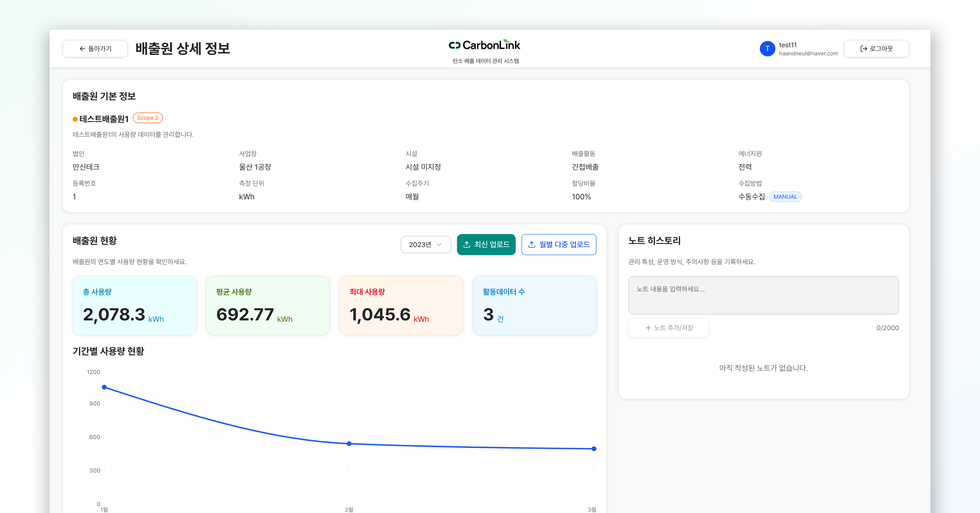Click the 간접배출 activity value
980x513 pixels.
click(585, 167)
